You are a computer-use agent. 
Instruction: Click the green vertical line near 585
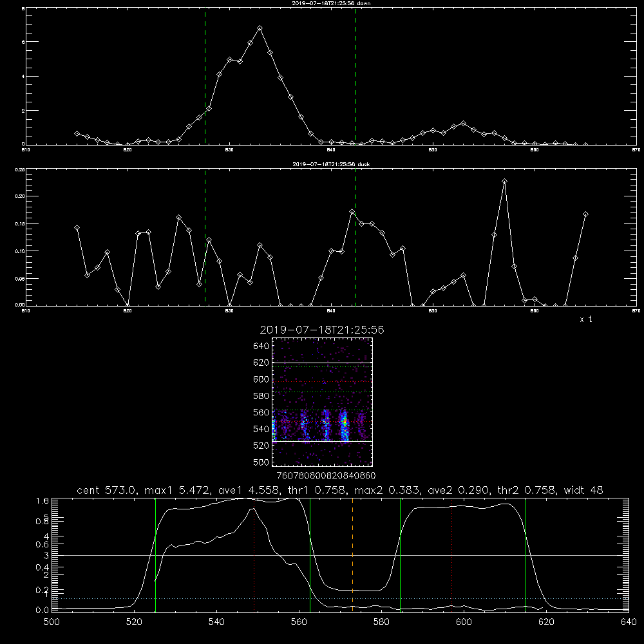(x=401, y=554)
